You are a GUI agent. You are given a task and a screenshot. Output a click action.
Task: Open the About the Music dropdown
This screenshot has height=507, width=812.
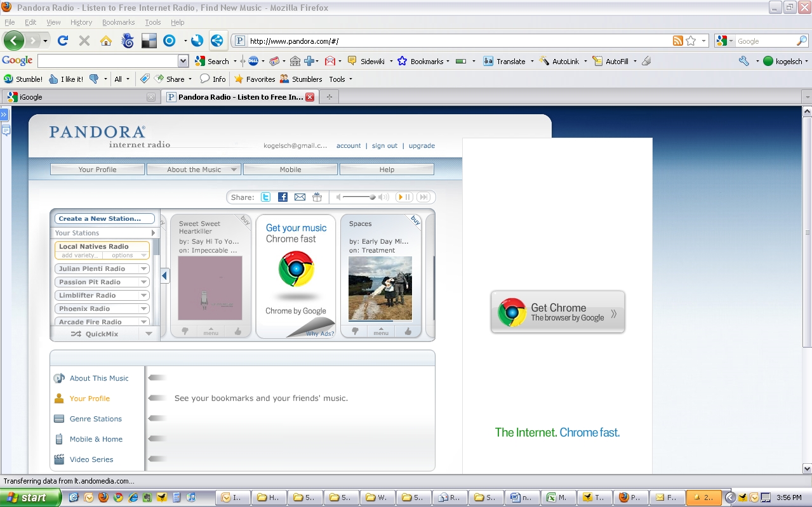[x=194, y=169]
